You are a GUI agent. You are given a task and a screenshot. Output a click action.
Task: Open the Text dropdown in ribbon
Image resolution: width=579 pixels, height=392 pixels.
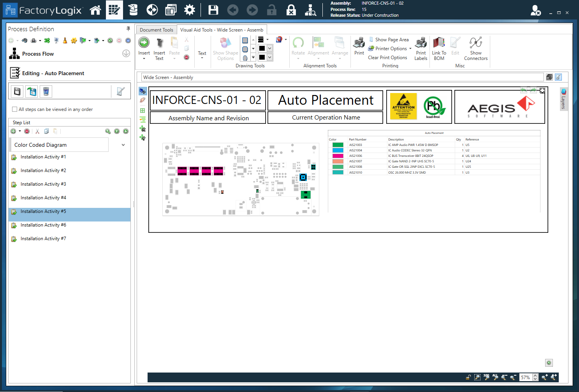[x=202, y=54]
